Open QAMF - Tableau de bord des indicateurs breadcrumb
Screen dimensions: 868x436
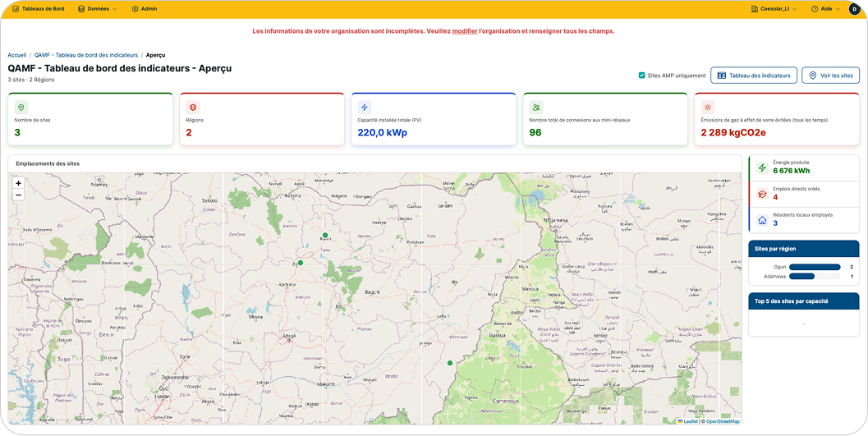click(85, 55)
